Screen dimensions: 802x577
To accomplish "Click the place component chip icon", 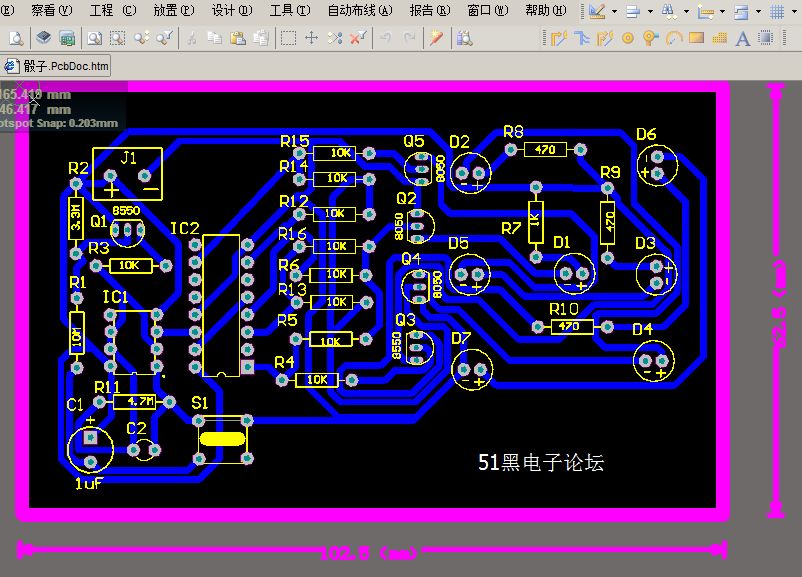I will point(766,38).
